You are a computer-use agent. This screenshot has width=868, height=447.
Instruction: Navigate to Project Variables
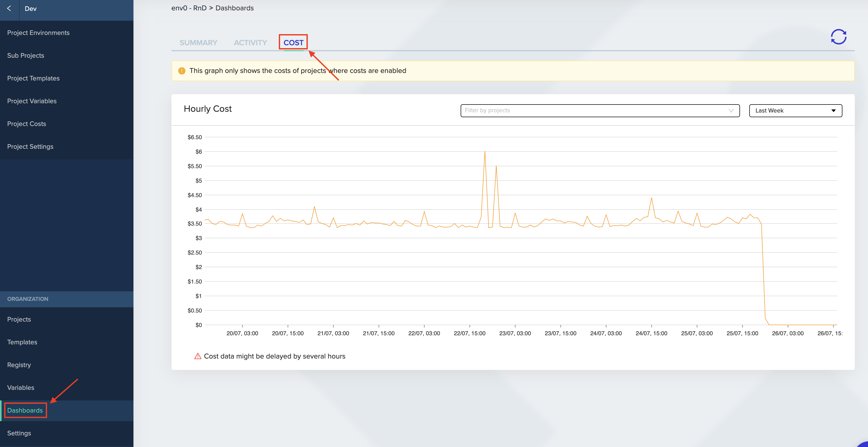(x=32, y=101)
